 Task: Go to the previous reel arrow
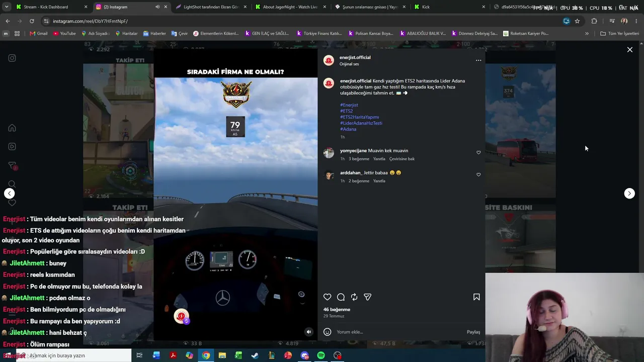pos(9,194)
